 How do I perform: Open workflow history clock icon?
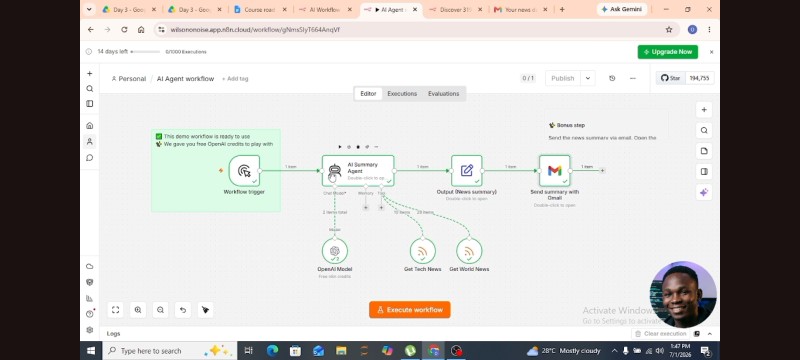pyautogui.click(x=612, y=78)
